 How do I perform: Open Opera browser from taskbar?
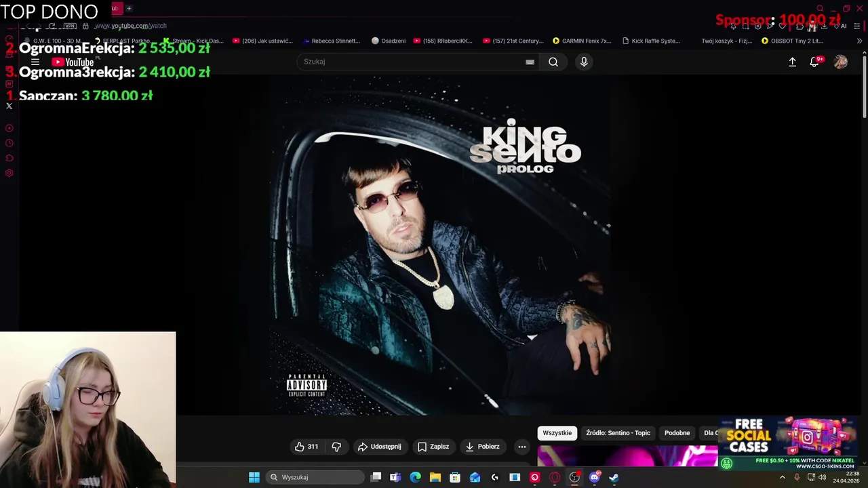(555, 477)
